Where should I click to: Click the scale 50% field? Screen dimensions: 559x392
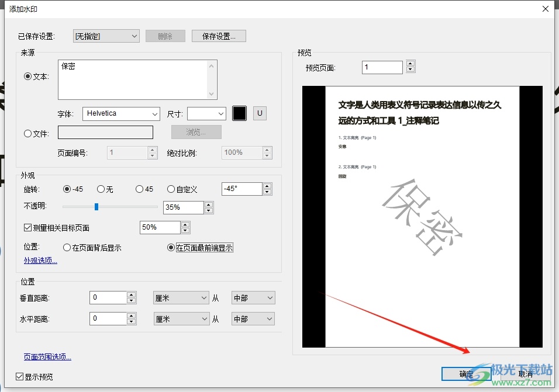tap(160, 227)
